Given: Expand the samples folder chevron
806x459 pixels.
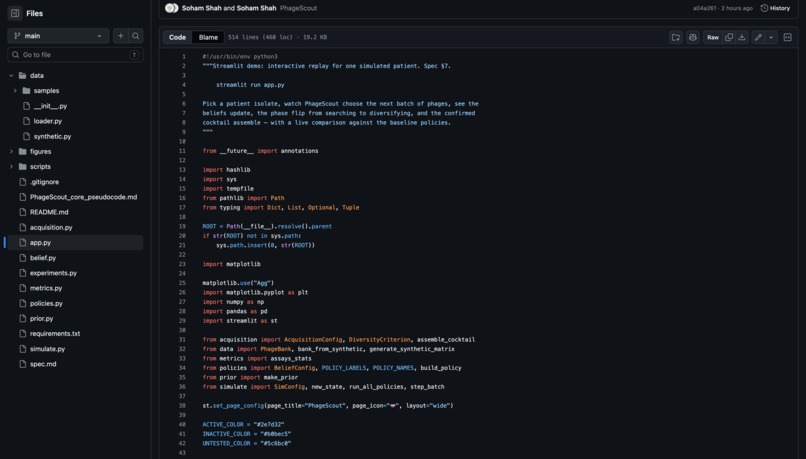Looking at the screenshot, I should pos(15,90).
